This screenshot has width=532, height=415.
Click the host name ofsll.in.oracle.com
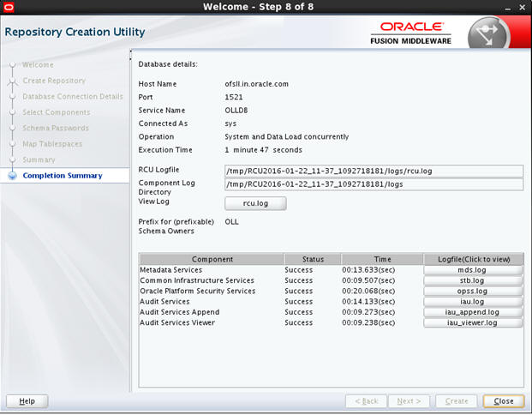point(256,84)
